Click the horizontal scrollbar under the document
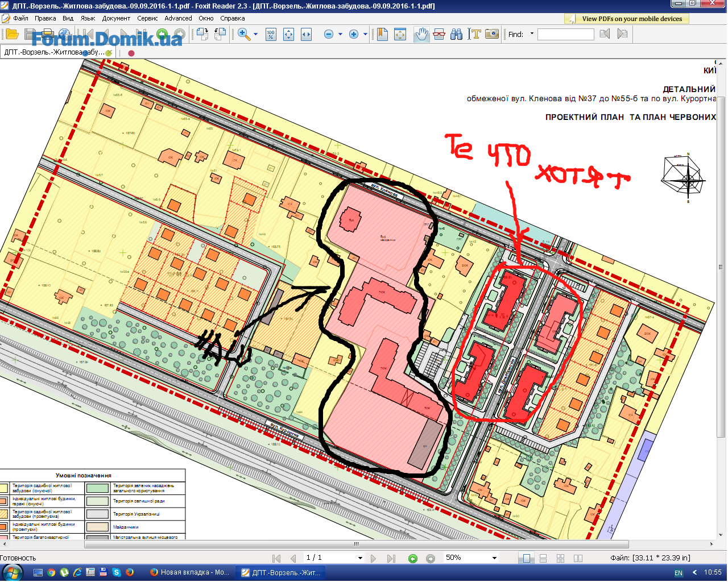 coord(357,544)
